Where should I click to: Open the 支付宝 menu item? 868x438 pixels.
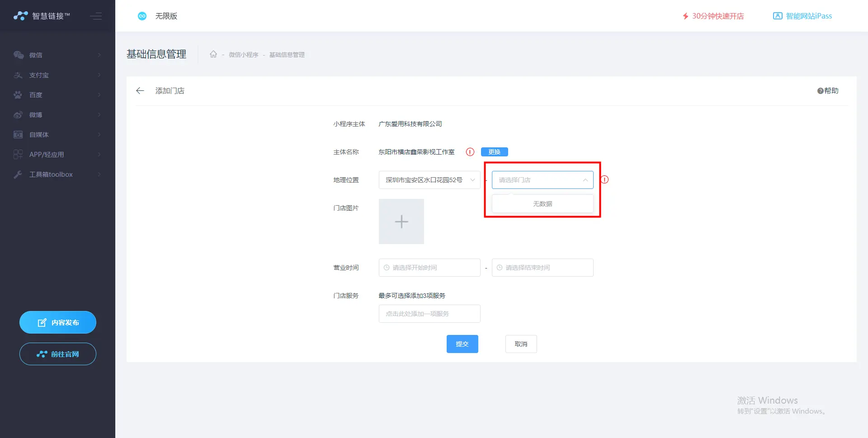point(57,75)
